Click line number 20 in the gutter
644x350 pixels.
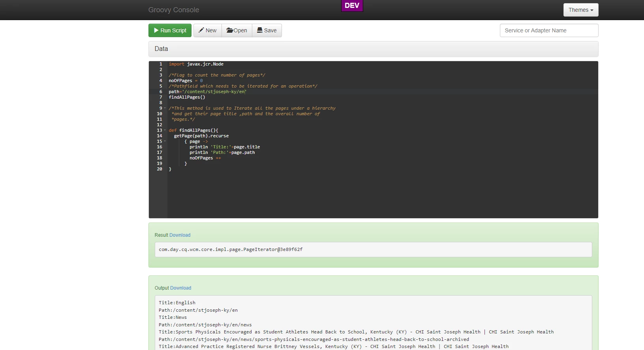[x=160, y=169]
